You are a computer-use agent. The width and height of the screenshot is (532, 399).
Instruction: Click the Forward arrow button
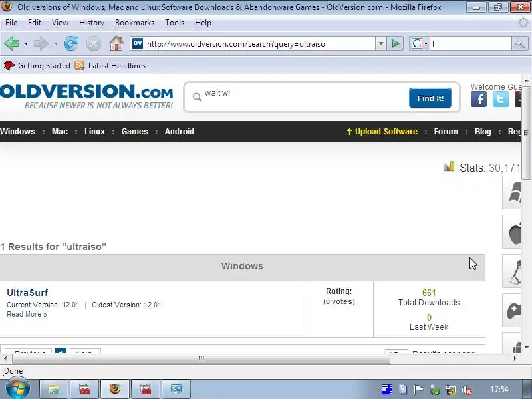tap(41, 43)
